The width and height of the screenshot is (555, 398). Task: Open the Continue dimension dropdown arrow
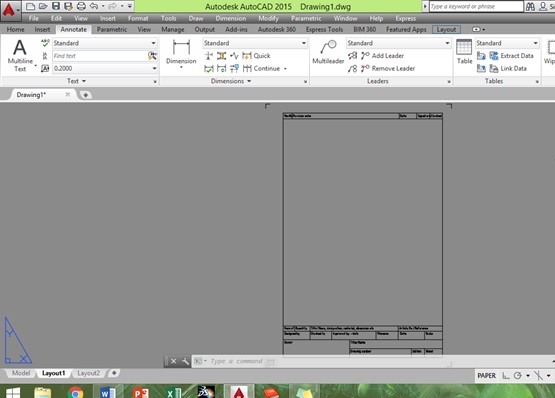tap(285, 69)
